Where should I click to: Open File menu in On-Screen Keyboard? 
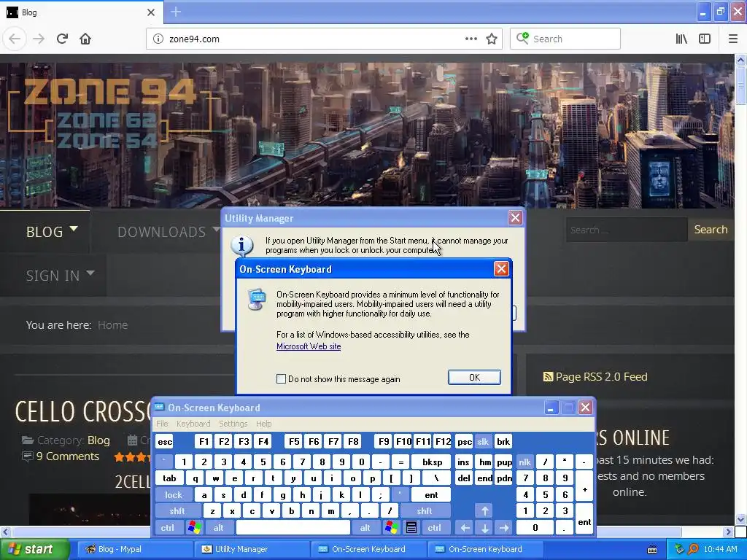pyautogui.click(x=162, y=424)
